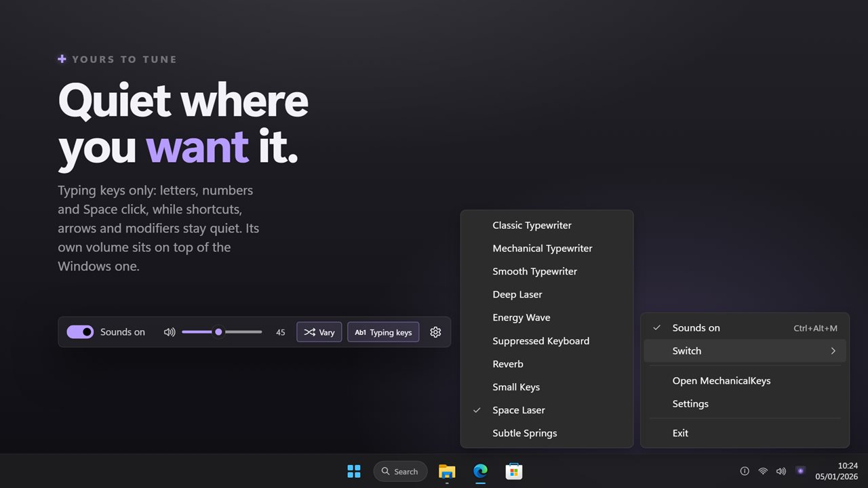The width and height of the screenshot is (868, 488).
Task: Expand the Switch submenu arrow
Action: (x=833, y=351)
